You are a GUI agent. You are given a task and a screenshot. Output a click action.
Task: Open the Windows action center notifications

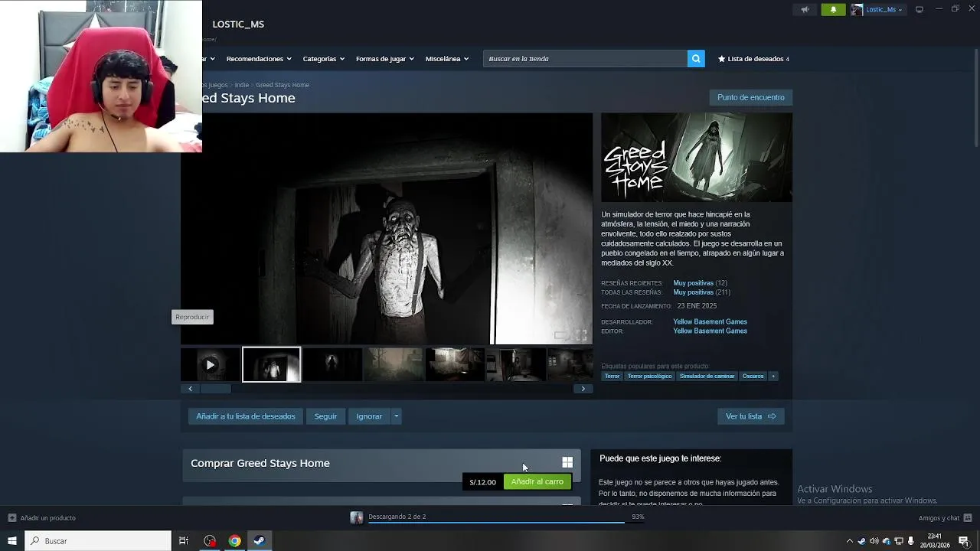[964, 541]
